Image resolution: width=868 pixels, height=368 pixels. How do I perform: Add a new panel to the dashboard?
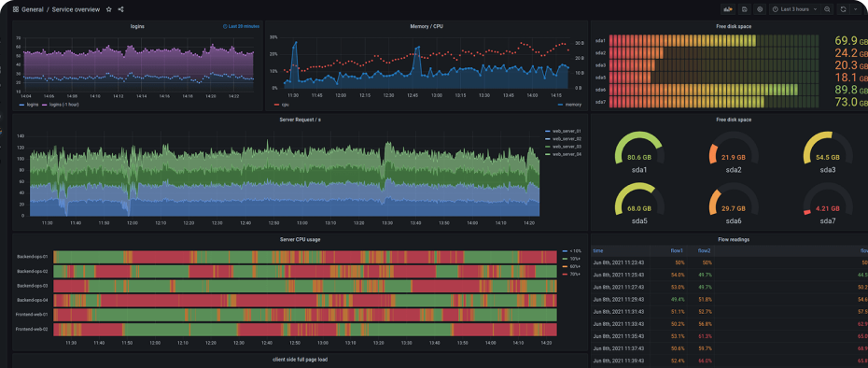[x=728, y=9]
